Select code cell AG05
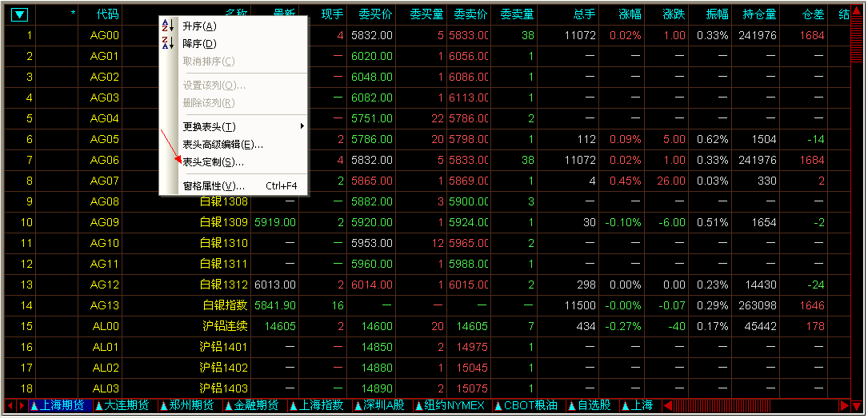Screen dimensions: 868x418 click(105, 139)
